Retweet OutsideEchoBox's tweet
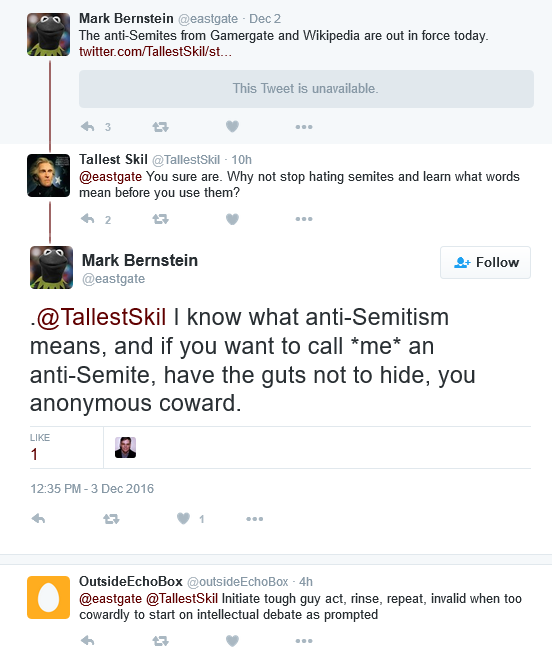552x653 pixels. click(x=160, y=641)
